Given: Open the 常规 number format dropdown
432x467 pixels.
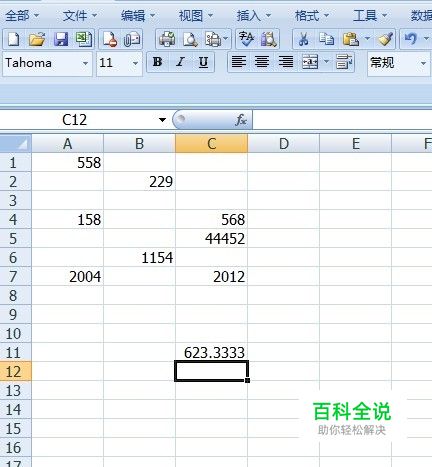Looking at the screenshot, I should point(423,63).
